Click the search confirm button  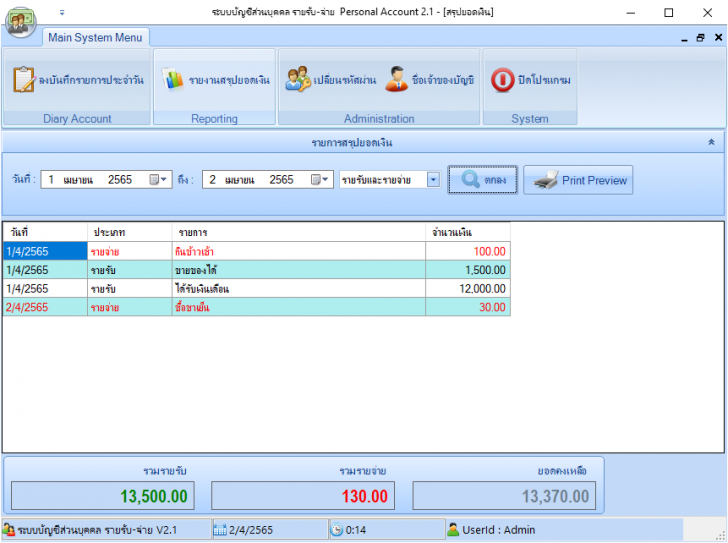coord(482,180)
